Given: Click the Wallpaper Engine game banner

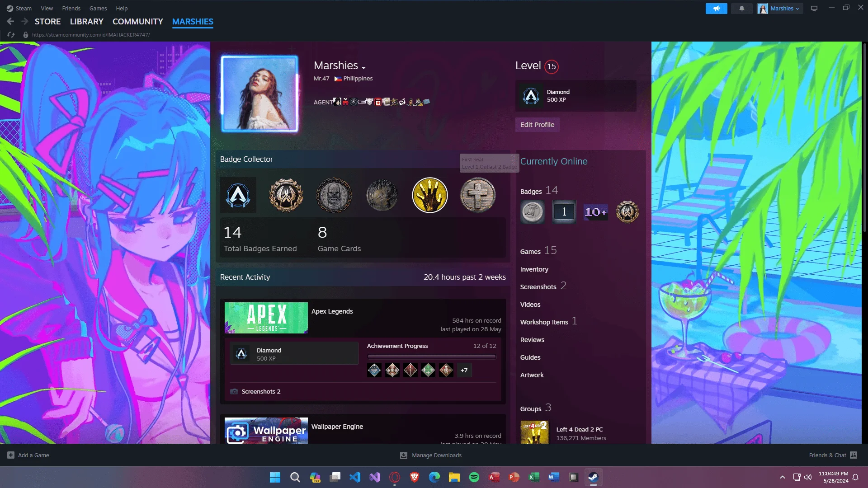Looking at the screenshot, I should pyautogui.click(x=266, y=431).
